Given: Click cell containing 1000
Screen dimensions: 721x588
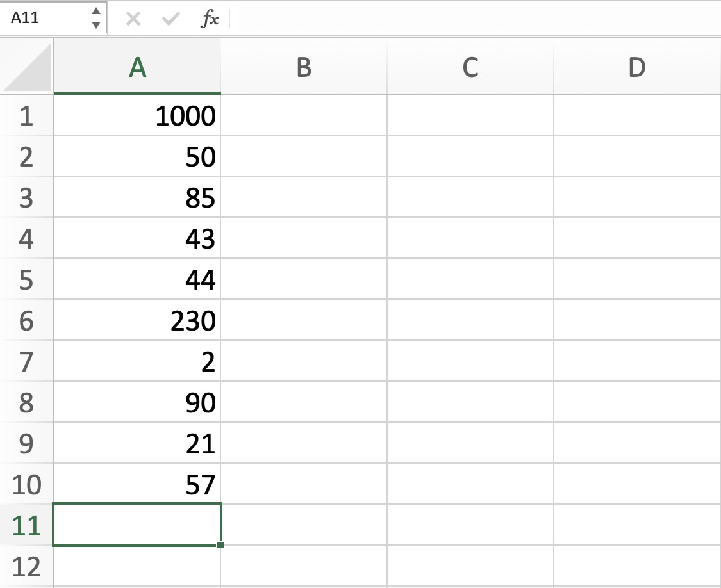Looking at the screenshot, I should (138, 115).
